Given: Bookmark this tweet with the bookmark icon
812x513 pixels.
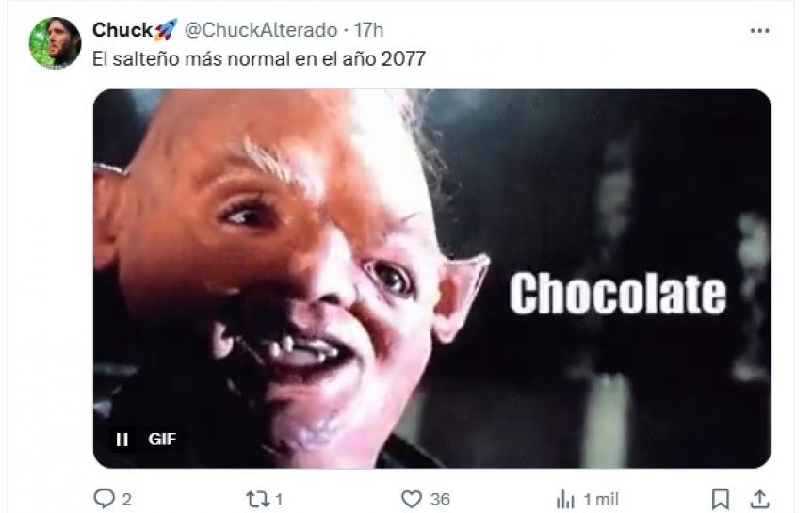Looking at the screenshot, I should pyautogui.click(x=720, y=499).
